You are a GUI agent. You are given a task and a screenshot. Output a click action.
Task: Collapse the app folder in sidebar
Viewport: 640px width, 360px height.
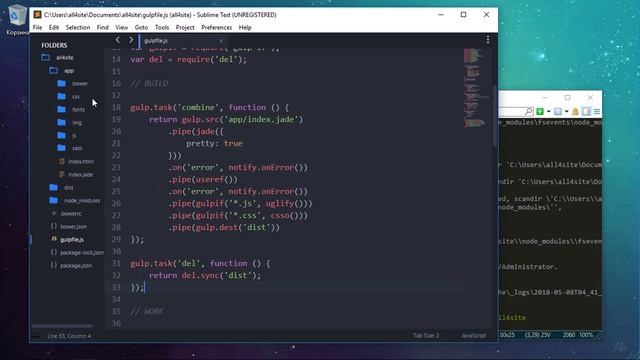click(x=53, y=70)
